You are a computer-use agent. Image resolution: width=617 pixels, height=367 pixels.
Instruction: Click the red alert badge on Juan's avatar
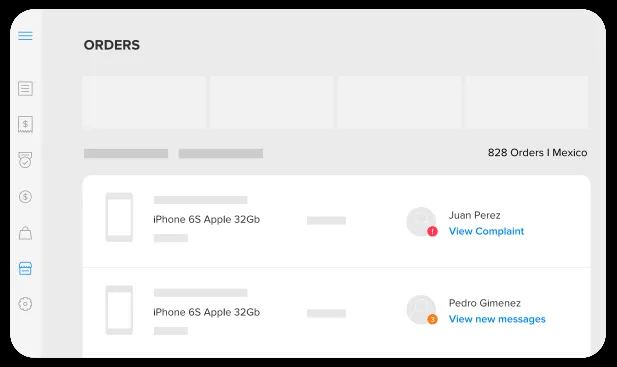432,231
